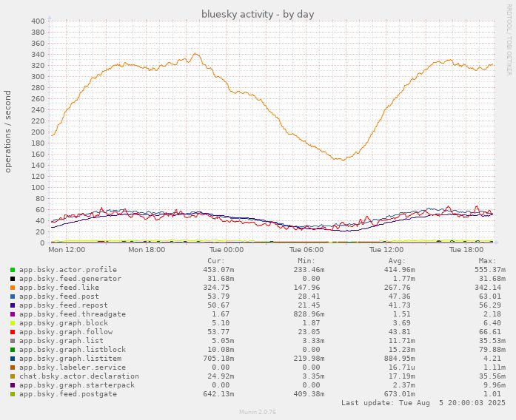Click the app.bsky.feed.postgate legend label
Viewport: 516px width, 420px height.
pyautogui.click(x=68, y=394)
